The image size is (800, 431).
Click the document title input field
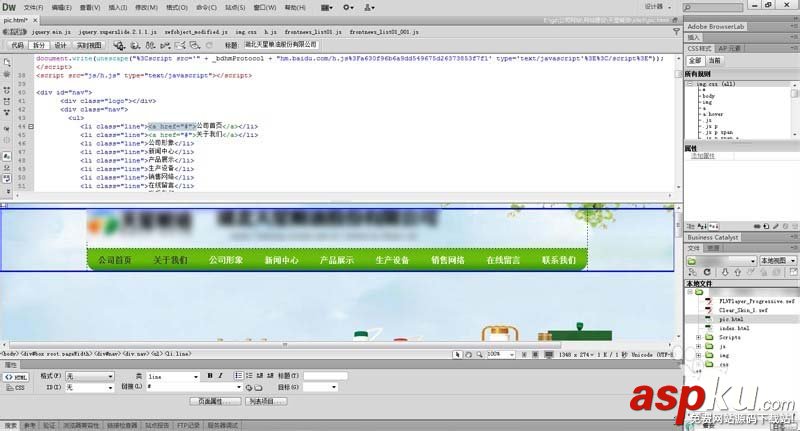[x=281, y=45]
